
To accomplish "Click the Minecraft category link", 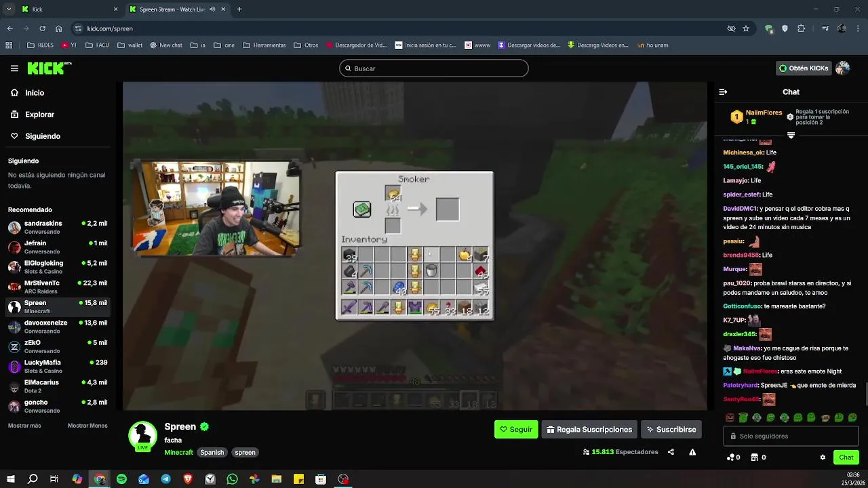I will point(178,452).
